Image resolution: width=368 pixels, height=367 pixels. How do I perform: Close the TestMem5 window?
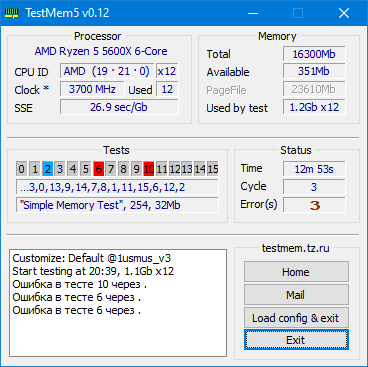pyautogui.click(x=344, y=13)
